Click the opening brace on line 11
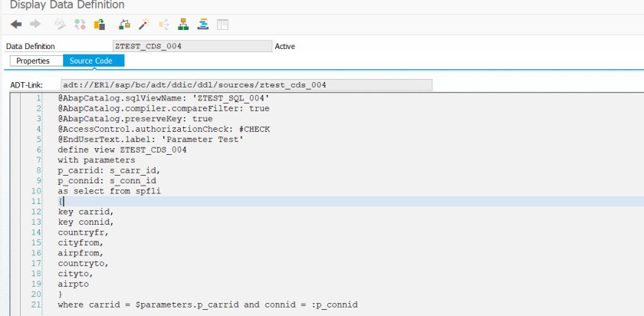This screenshot has width=644, height=316. point(61,202)
